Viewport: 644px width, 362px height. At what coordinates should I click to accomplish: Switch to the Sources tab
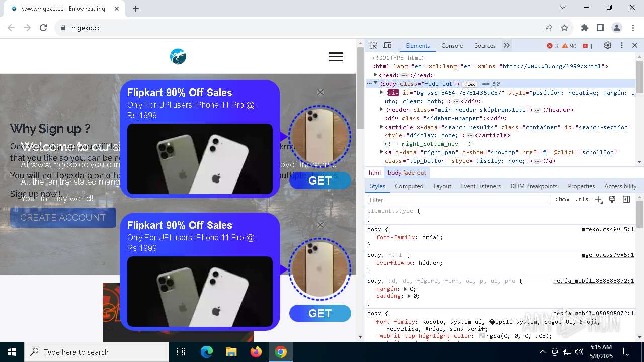(485, 46)
